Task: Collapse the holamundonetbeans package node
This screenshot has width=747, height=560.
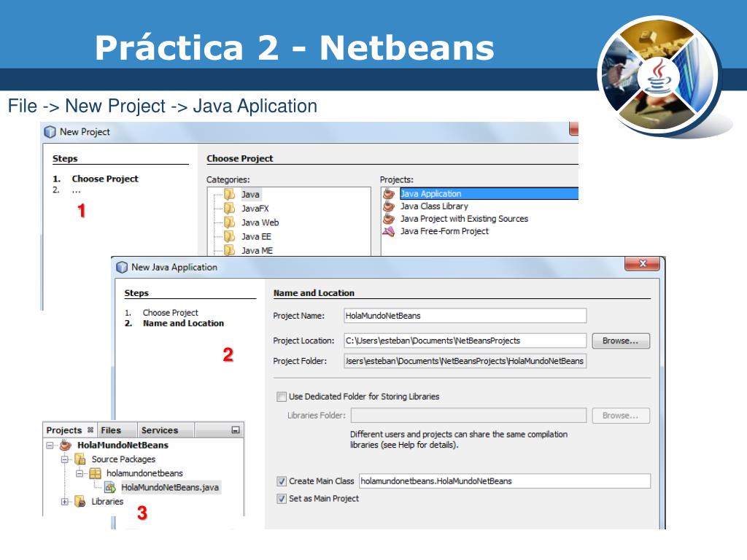Action: click(x=80, y=473)
